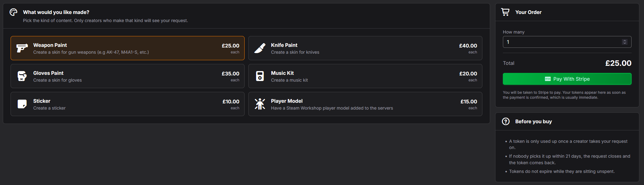Click the knife icon for Knife Paint
The width and height of the screenshot is (644, 185).
click(260, 48)
